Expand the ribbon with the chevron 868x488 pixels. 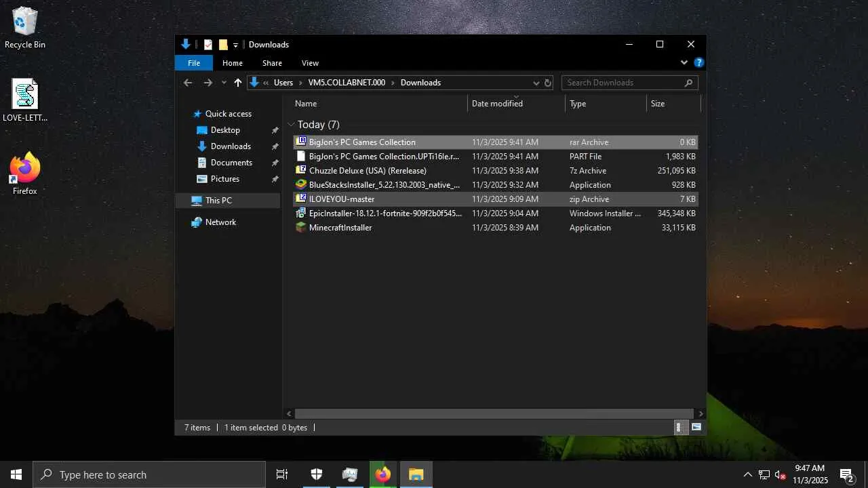pyautogui.click(x=684, y=62)
